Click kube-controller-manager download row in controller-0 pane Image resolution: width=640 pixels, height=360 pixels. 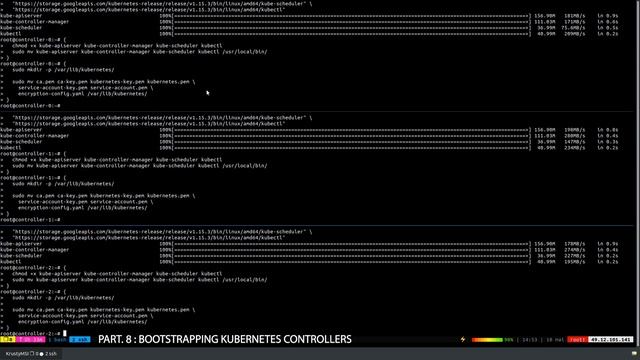(x=309, y=22)
